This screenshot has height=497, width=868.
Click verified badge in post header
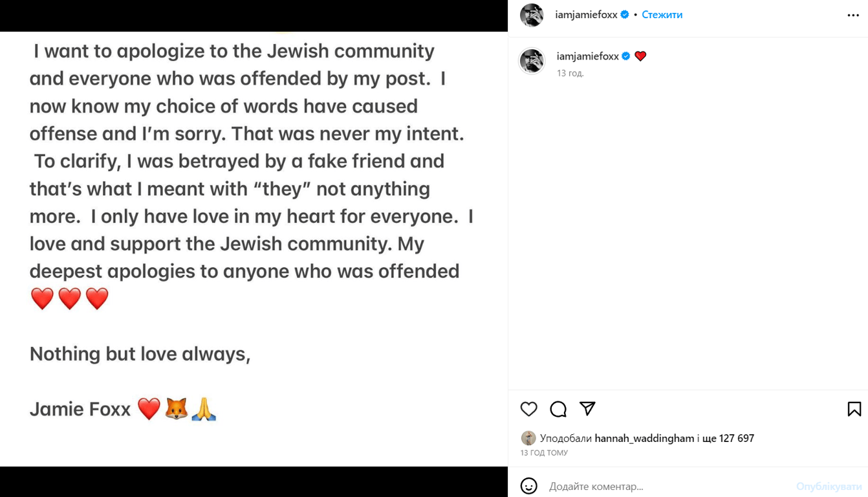pos(625,15)
